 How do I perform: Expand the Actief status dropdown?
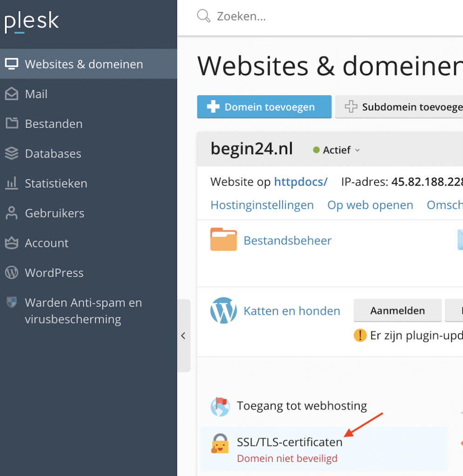336,150
